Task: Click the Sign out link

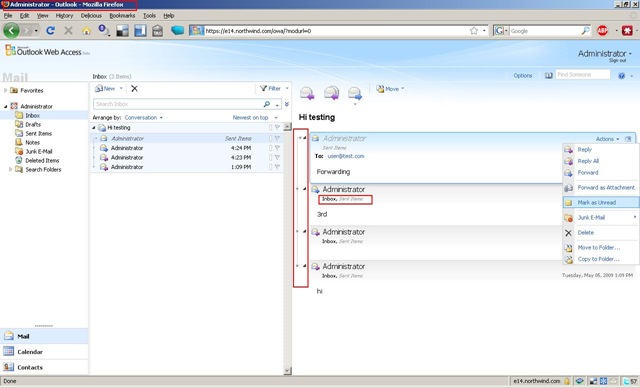Action: (618, 60)
